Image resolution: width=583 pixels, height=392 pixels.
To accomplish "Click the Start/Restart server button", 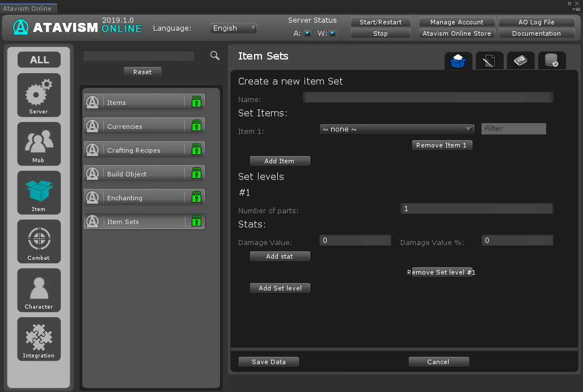I will [381, 22].
